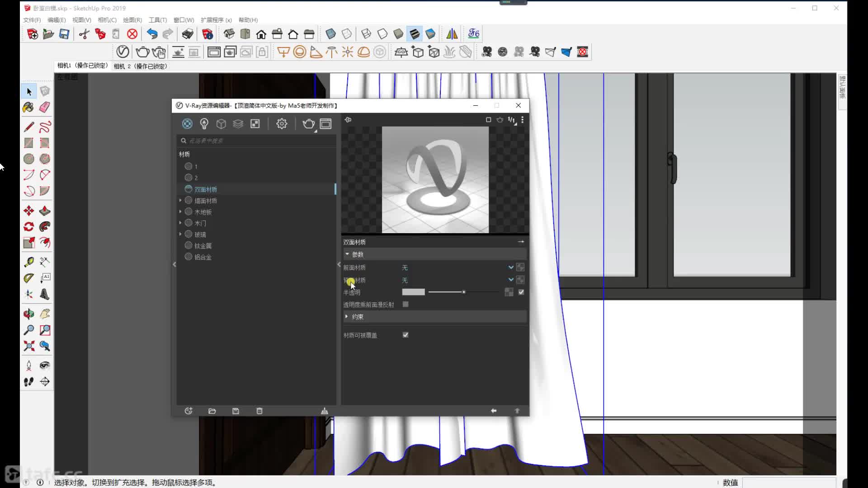Expand the 木门 material arrow
Image resolution: width=868 pixels, height=488 pixels.
point(180,223)
